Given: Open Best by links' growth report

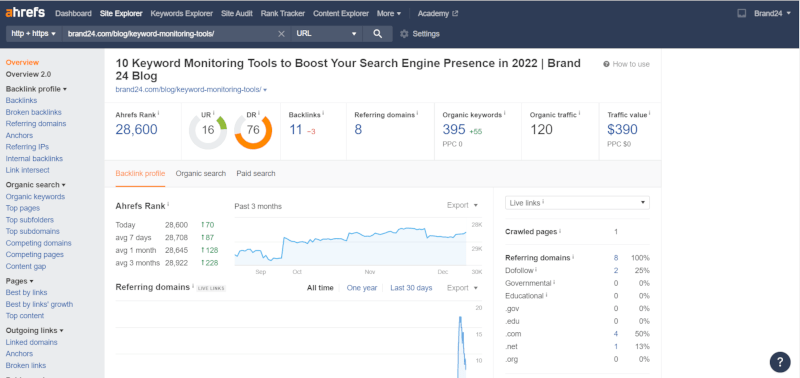Looking at the screenshot, I should coord(39,304).
